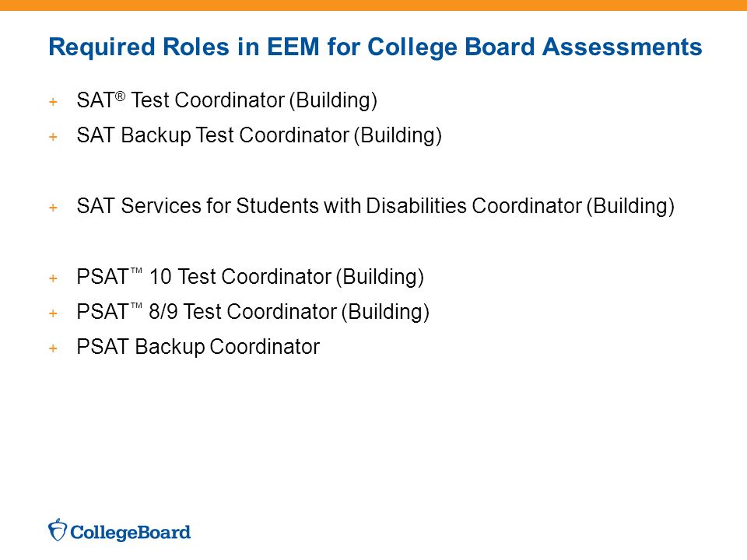Click the plus bullet beside PSAT 10 Test Coordinator
747x560 pixels.
point(53,278)
